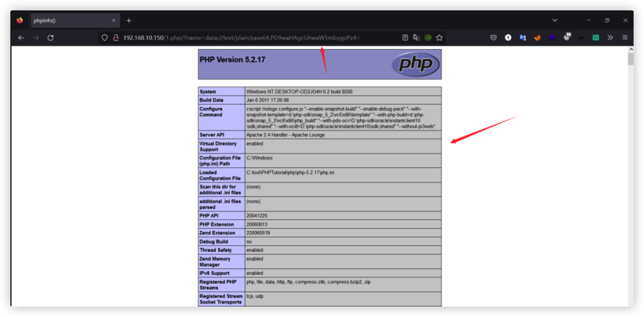644x317 pixels.
Task: Expand more extensions overflow chevron
Action: pyautogui.click(x=610, y=38)
